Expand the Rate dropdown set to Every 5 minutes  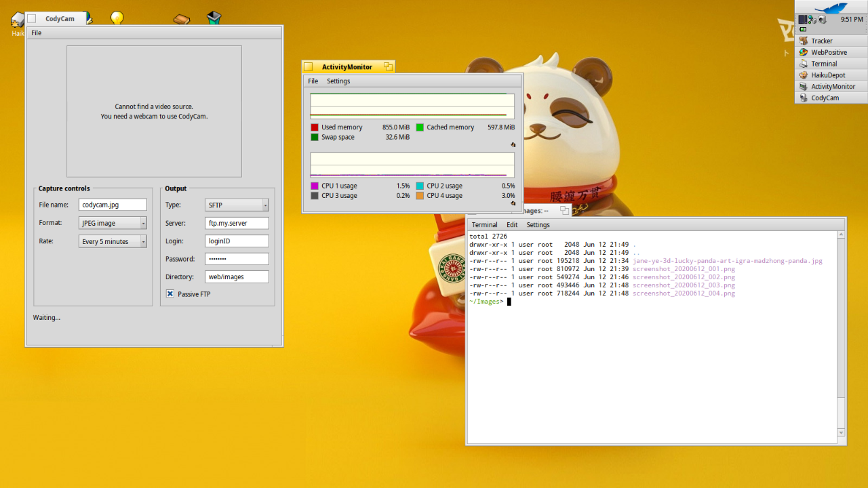(113, 241)
